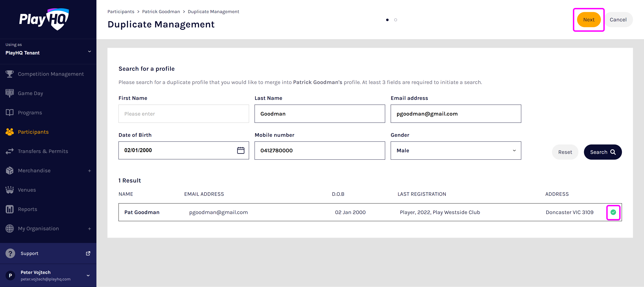Click the Reset button
The image size is (644, 287).
tap(565, 152)
